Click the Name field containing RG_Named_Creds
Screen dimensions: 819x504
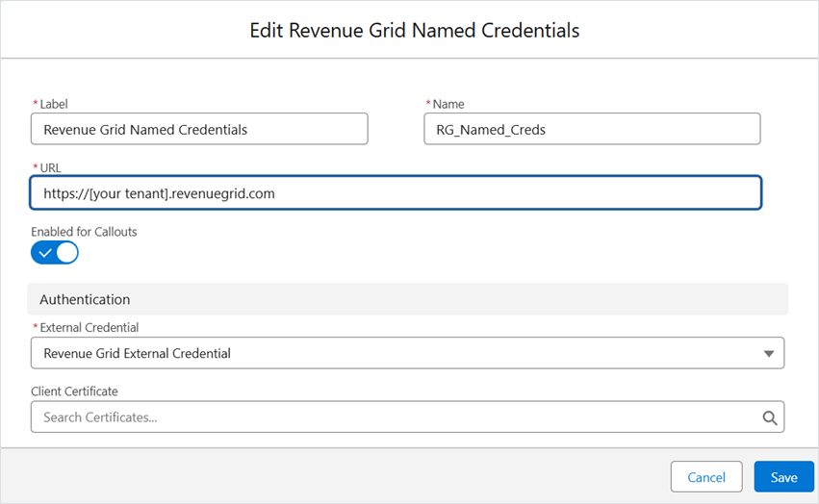(x=592, y=129)
